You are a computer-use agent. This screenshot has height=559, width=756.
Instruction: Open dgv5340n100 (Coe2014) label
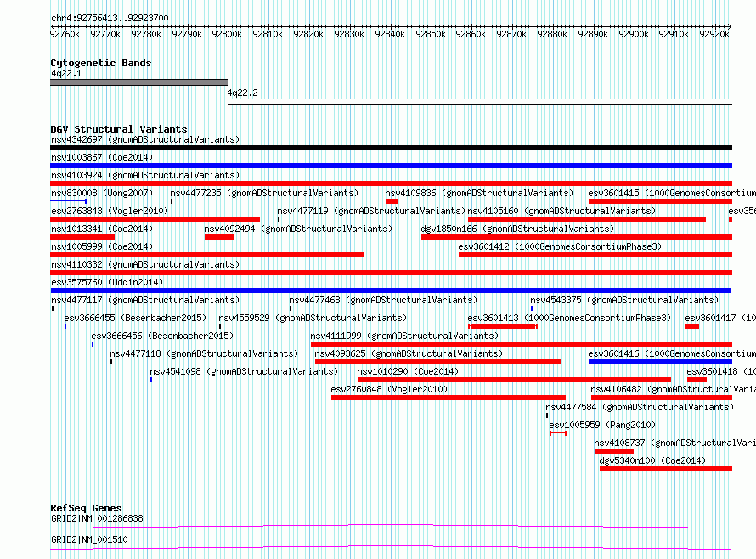[x=652, y=460]
